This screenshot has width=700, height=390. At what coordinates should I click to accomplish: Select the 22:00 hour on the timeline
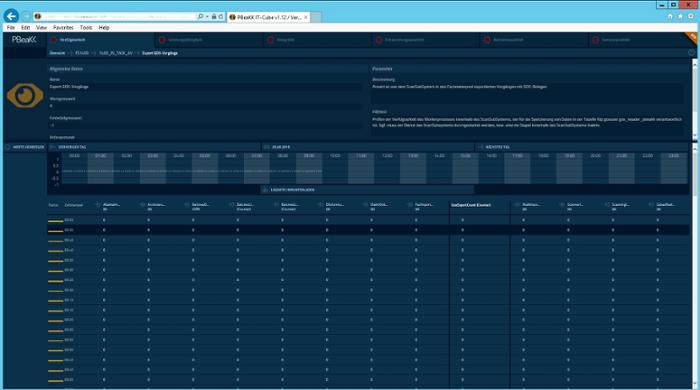pyautogui.click(x=648, y=168)
